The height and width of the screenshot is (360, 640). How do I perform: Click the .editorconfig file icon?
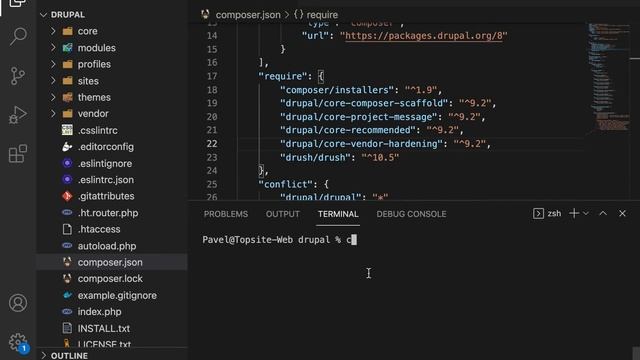point(67,147)
